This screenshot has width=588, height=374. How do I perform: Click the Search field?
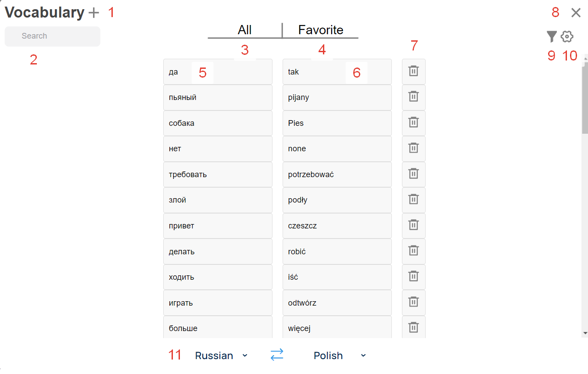click(52, 36)
